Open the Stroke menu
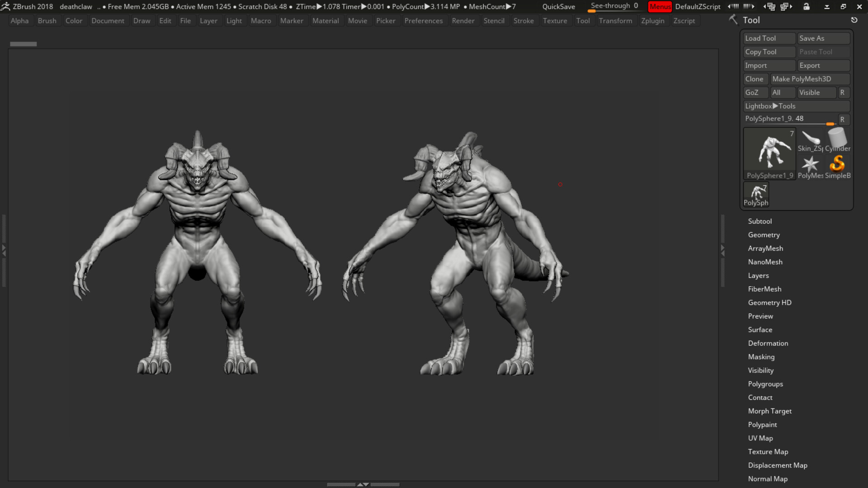The image size is (868, 488). [x=524, y=21]
